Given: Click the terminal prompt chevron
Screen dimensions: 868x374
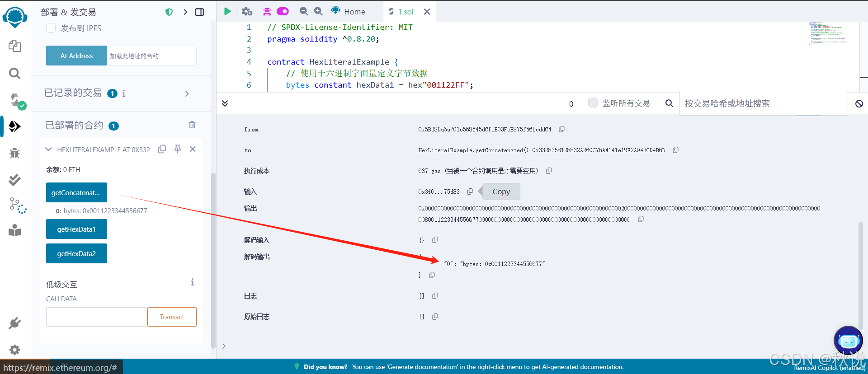Looking at the screenshot, I should pos(224,346).
